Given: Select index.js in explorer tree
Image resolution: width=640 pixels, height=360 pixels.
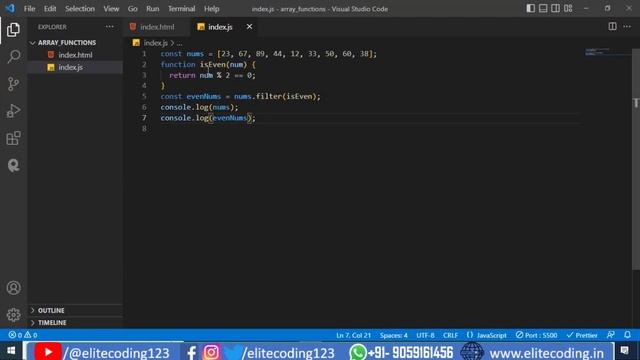Looking at the screenshot, I should [71, 67].
